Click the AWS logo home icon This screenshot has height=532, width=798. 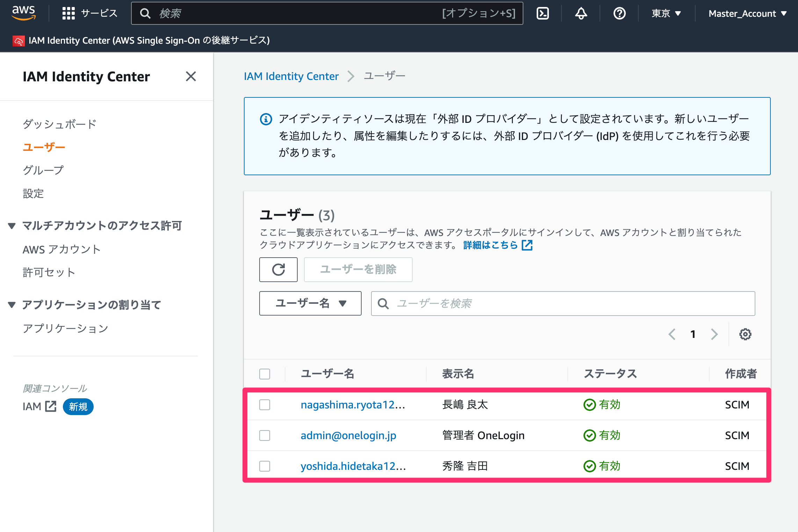coord(23,13)
